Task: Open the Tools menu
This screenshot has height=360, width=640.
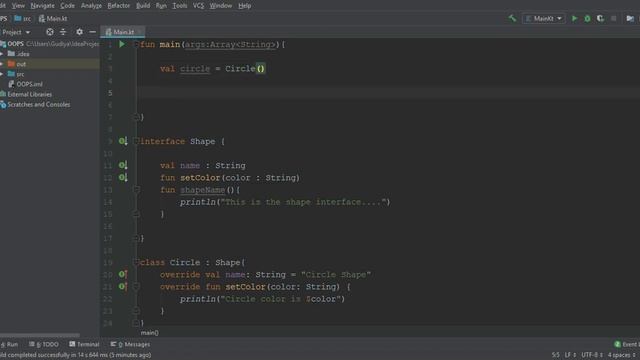Action: [x=180, y=6]
